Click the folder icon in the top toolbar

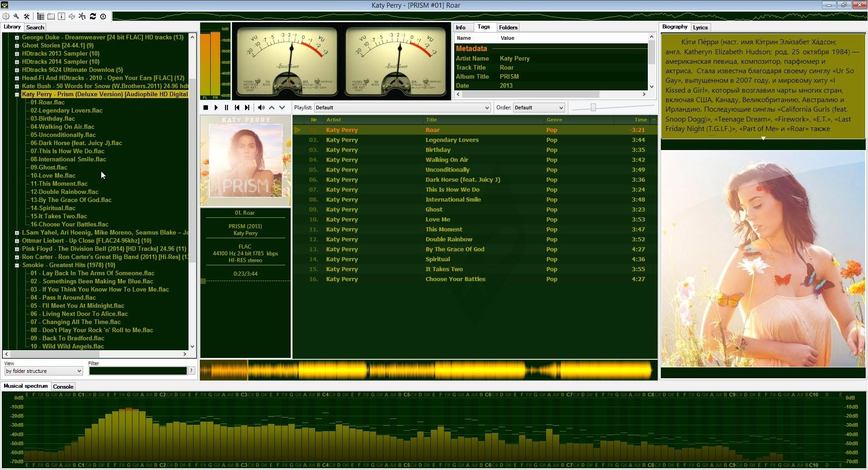[x=51, y=16]
